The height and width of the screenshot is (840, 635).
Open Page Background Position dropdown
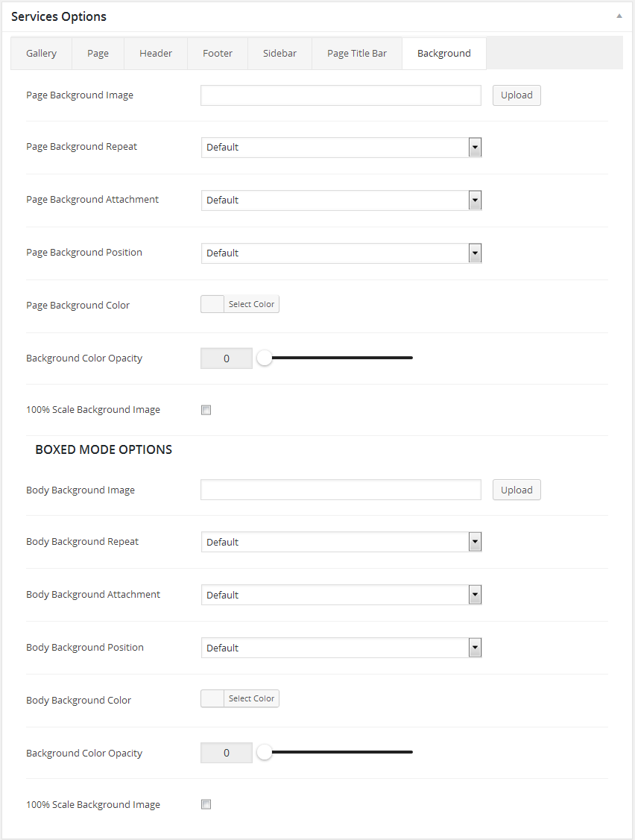click(x=341, y=253)
